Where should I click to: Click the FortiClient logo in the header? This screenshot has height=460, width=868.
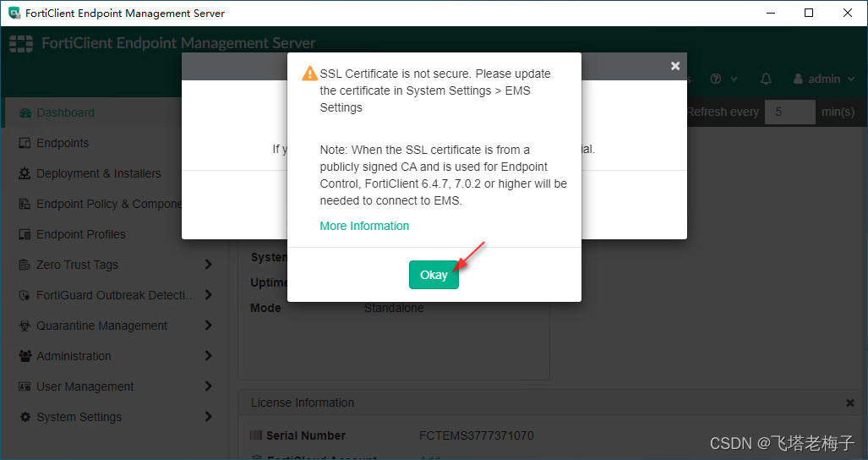click(x=21, y=43)
